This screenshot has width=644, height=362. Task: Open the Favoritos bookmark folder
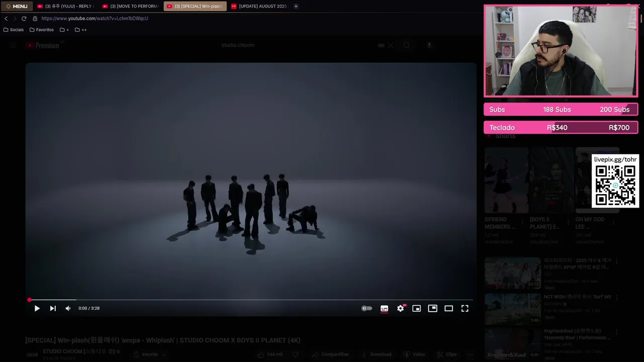click(42, 30)
